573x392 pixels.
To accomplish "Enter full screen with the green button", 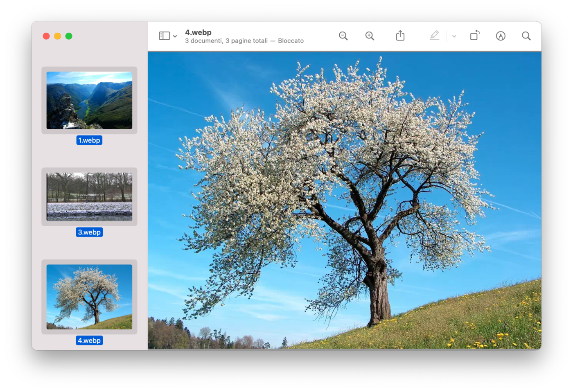I will 69,36.
